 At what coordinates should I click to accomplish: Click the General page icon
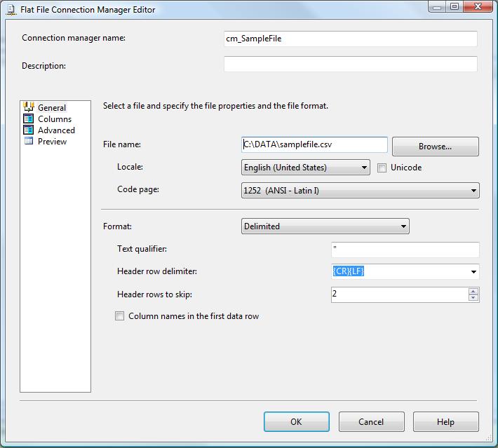click(x=29, y=107)
